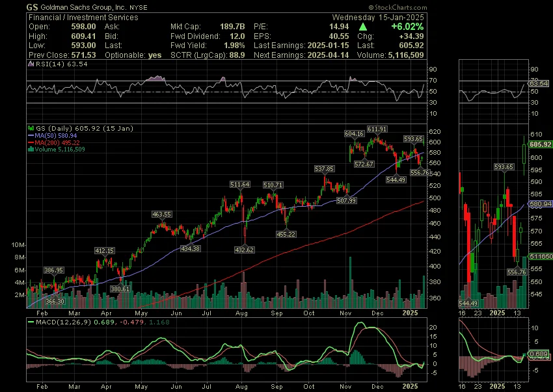Click the 593.65 label in zoom panel
This screenshot has height=392, width=553.
pyautogui.click(x=504, y=166)
